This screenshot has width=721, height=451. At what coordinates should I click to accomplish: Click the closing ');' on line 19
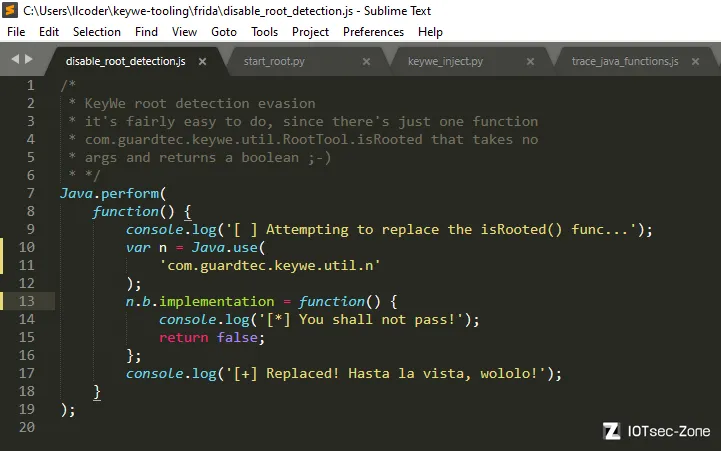tap(68, 410)
